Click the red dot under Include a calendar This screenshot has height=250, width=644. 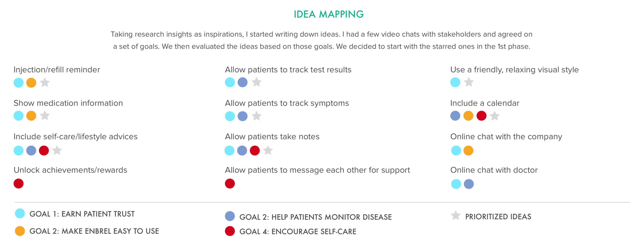(x=481, y=116)
